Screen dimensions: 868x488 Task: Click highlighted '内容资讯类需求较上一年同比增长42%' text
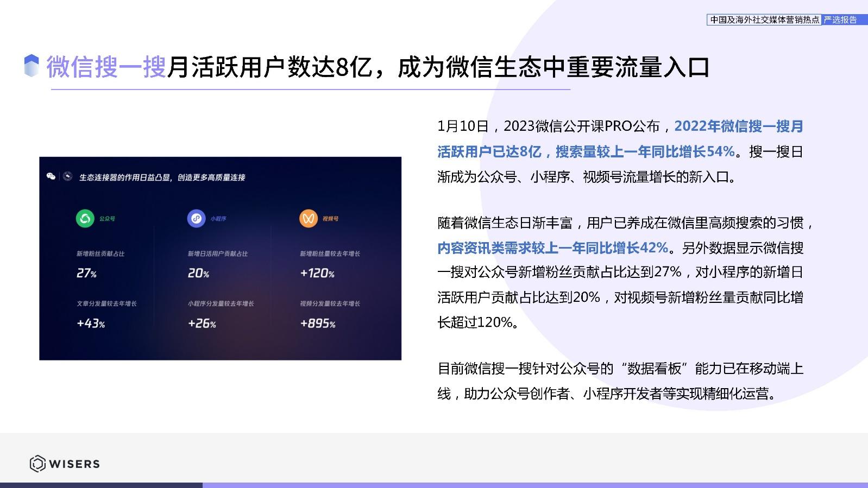click(x=553, y=248)
